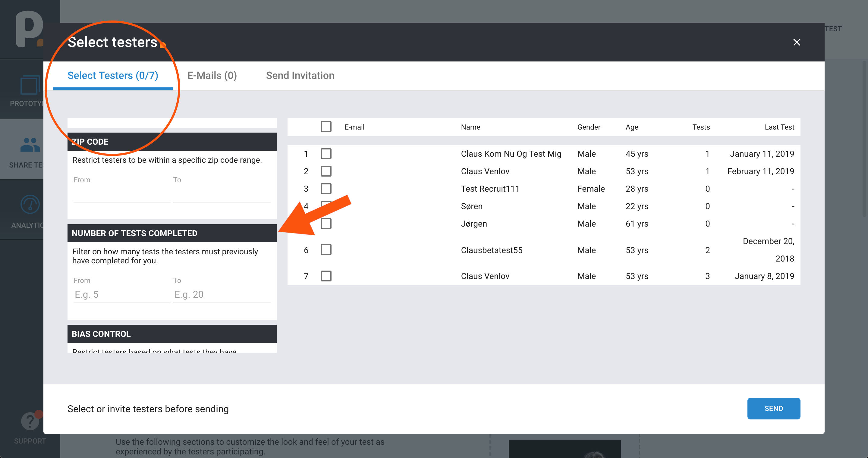Click the P logo in the sidebar

tap(30, 30)
